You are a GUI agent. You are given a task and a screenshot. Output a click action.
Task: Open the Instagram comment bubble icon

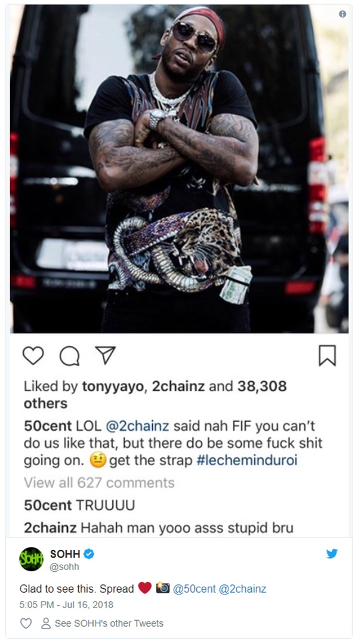click(69, 355)
